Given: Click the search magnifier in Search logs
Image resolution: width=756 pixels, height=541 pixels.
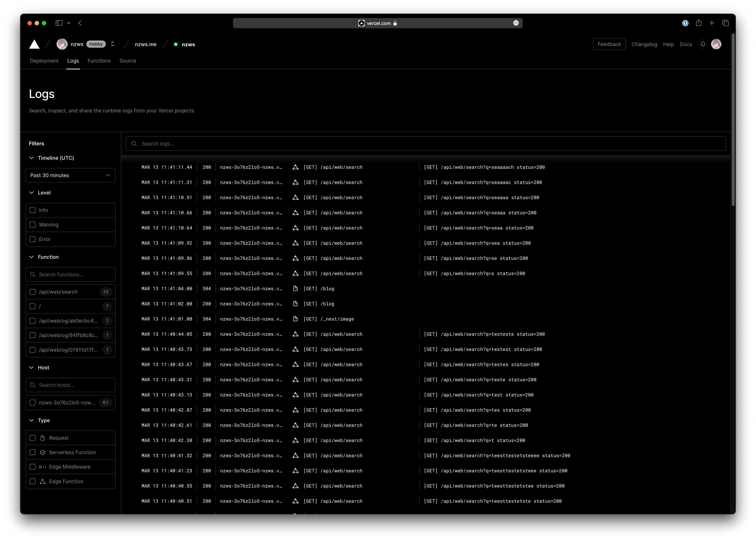Looking at the screenshot, I should pos(134,144).
